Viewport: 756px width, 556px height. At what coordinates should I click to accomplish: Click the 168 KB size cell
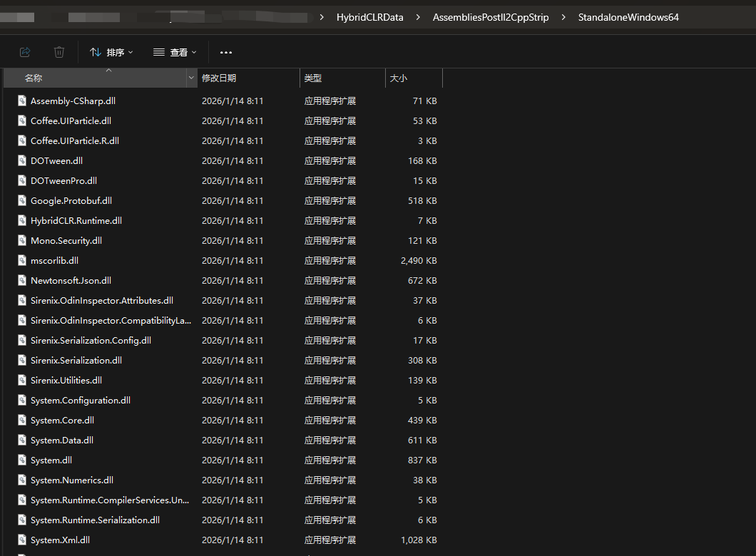(422, 160)
